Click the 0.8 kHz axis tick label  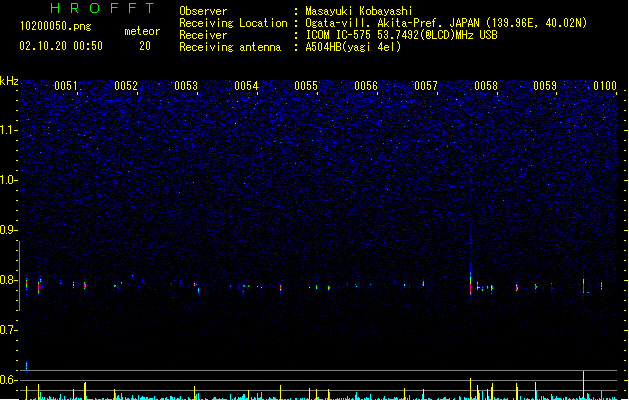click(x=9, y=280)
